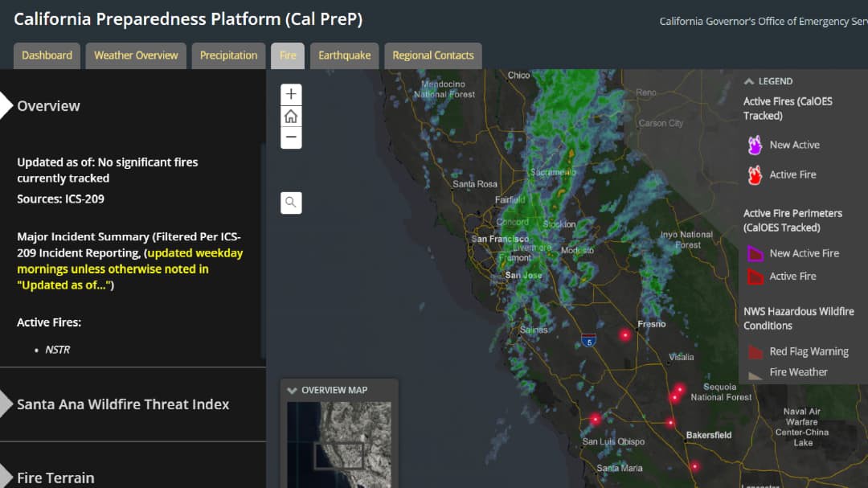Click the overview map thumbnail

point(339,445)
